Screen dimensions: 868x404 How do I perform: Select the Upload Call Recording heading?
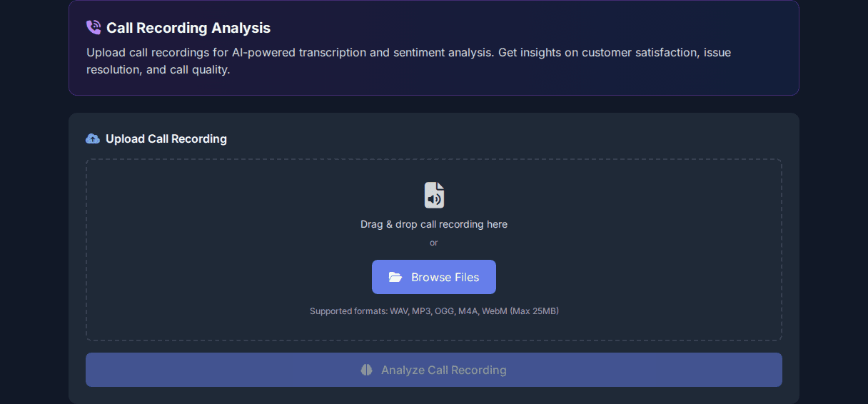pyautogui.click(x=166, y=138)
